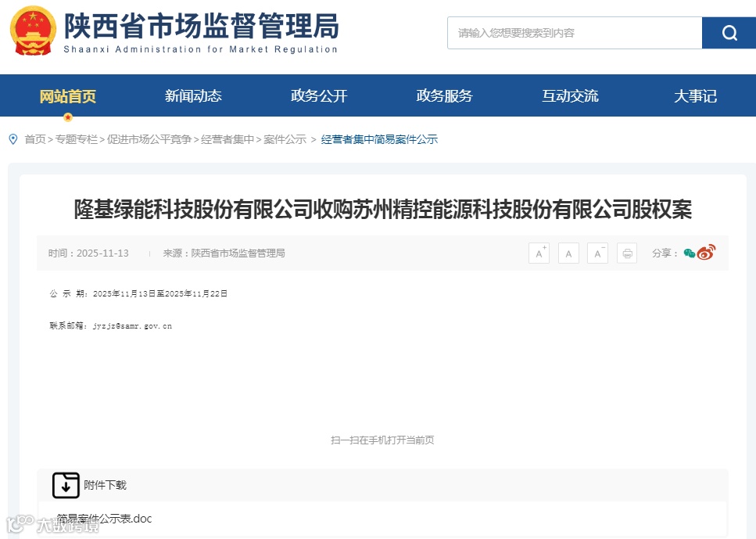The width and height of the screenshot is (756, 539).
Task: Open the 政务公开 menu item
Action: (x=318, y=95)
